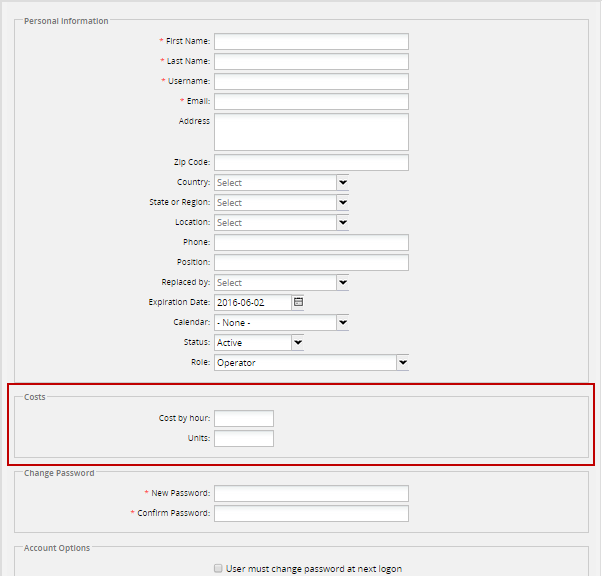This screenshot has height=576, width=602.
Task: Click the Address text area
Action: click(x=311, y=132)
